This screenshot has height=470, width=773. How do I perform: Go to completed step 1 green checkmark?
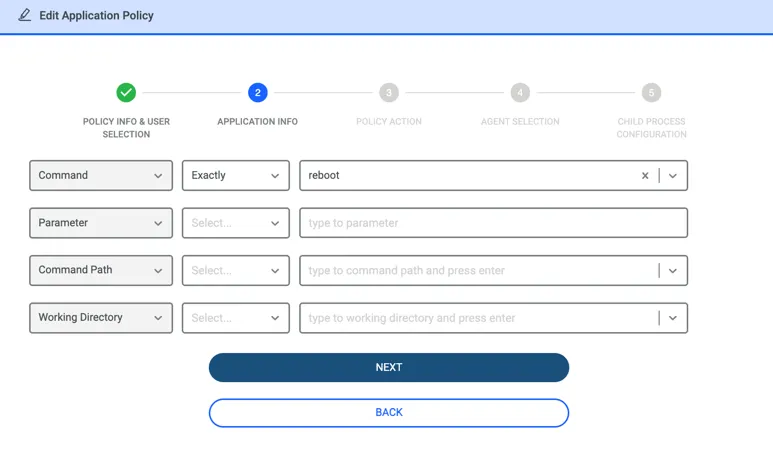click(126, 93)
